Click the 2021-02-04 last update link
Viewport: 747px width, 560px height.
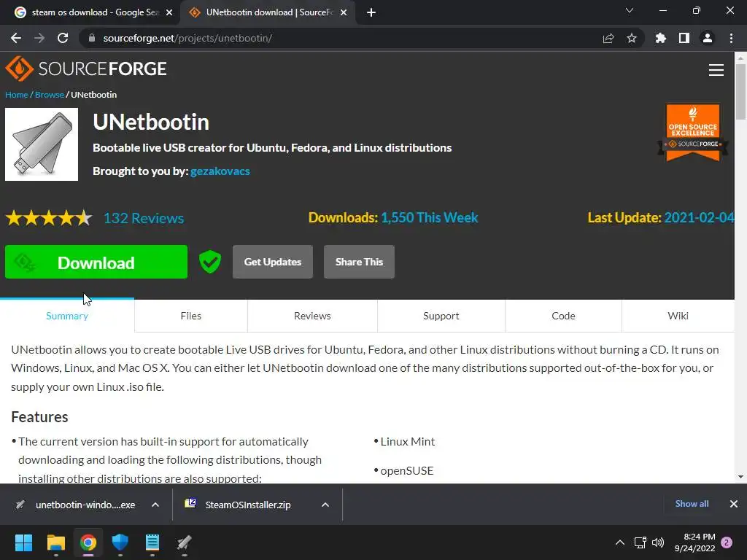[x=699, y=217]
